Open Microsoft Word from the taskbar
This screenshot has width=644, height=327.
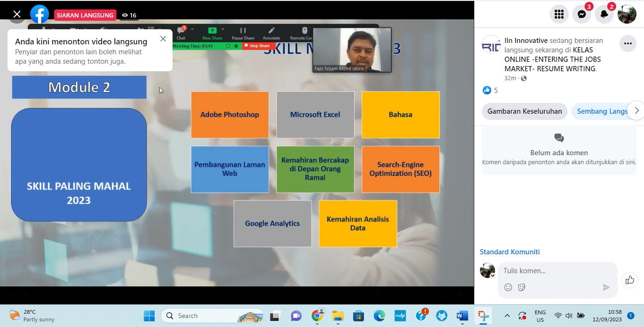pos(462,316)
